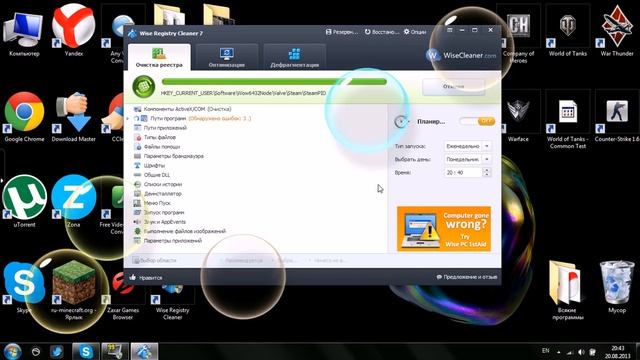Viewport: 640px width, 360px height.
Task: Open the Download Master desktop icon
Action: click(73, 117)
